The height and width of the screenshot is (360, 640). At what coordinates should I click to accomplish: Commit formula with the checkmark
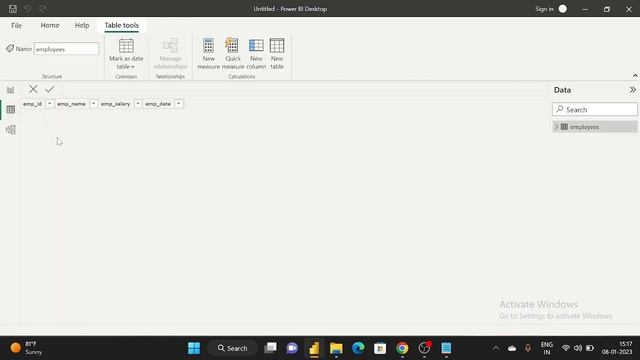pyautogui.click(x=50, y=89)
